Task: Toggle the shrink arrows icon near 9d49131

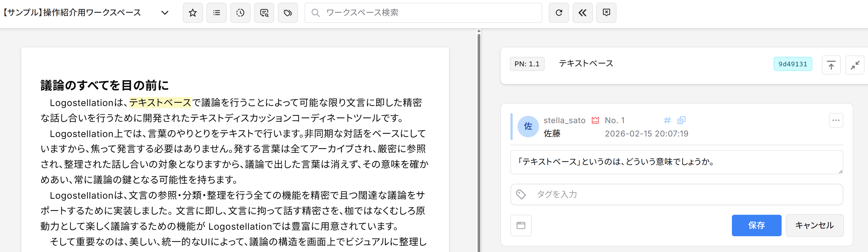Action: click(x=855, y=65)
